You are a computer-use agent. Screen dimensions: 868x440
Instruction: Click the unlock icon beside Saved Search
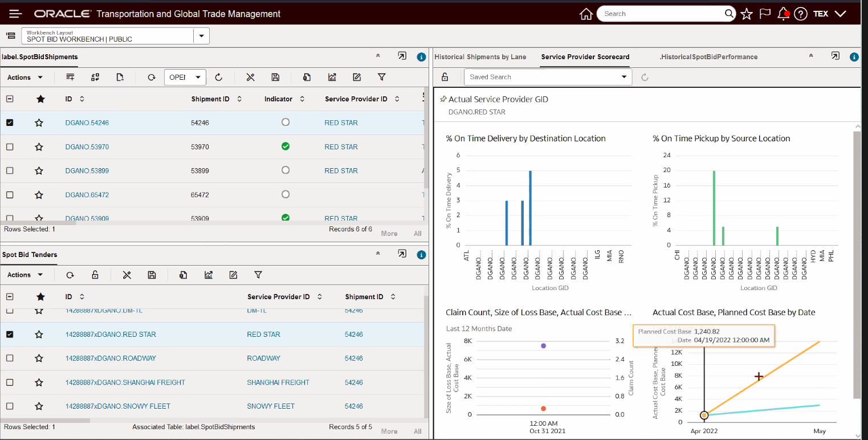coord(445,77)
